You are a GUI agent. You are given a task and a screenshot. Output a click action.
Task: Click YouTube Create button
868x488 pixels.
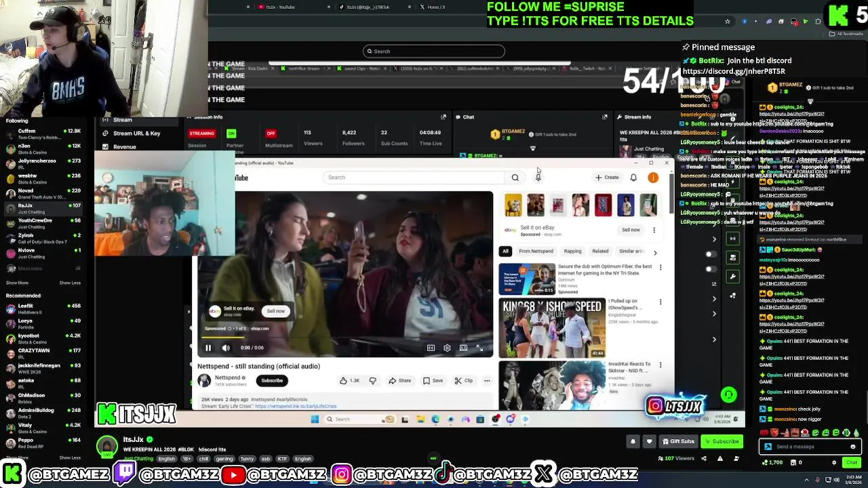pos(607,178)
